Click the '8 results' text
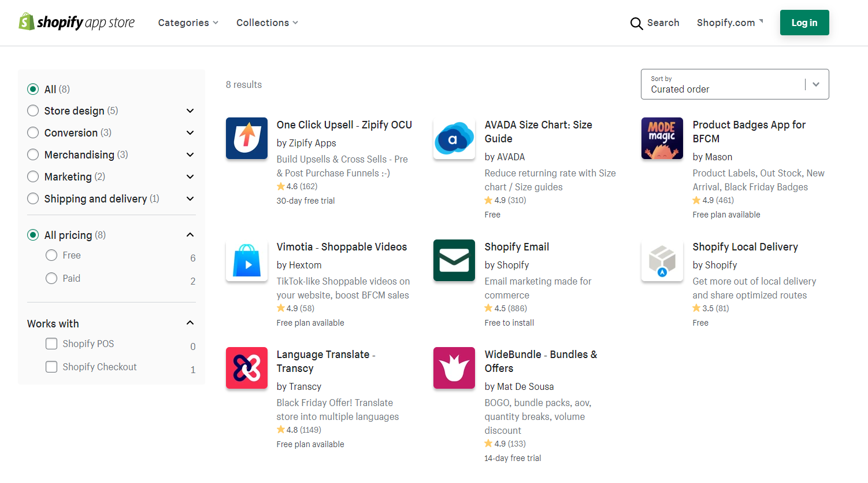 244,84
